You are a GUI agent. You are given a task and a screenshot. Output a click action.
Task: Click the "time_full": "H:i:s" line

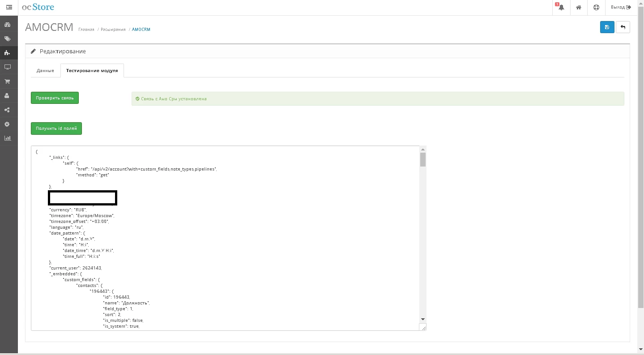click(x=82, y=256)
